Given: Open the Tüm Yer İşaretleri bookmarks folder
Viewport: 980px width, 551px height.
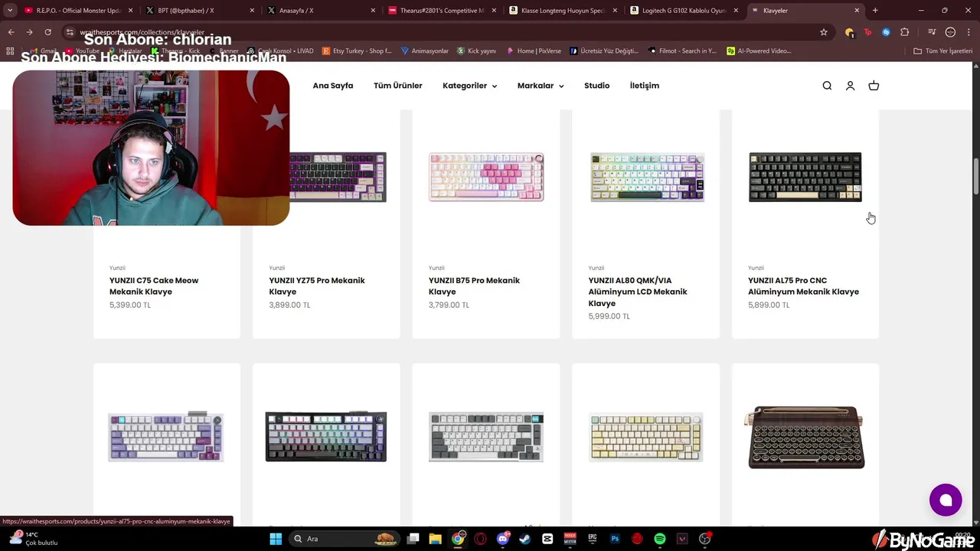Looking at the screenshot, I should click(x=942, y=51).
